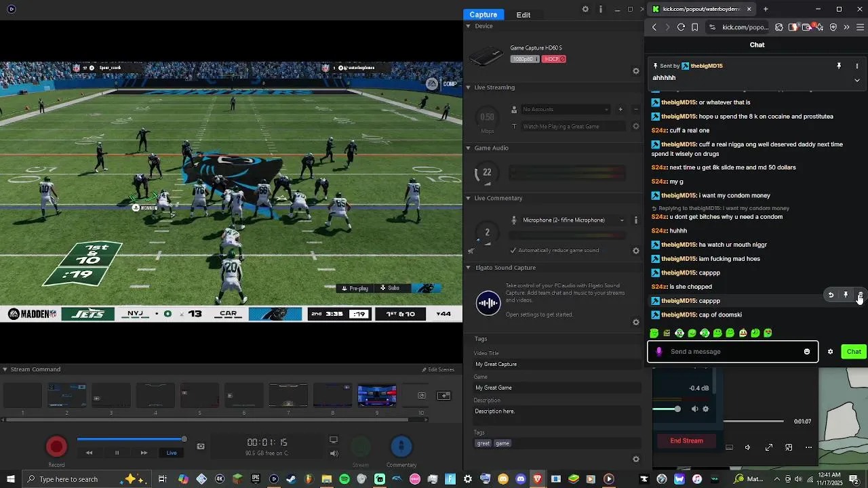Unpin the pinned chat message
This screenshot has width=868, height=488.
(839, 66)
